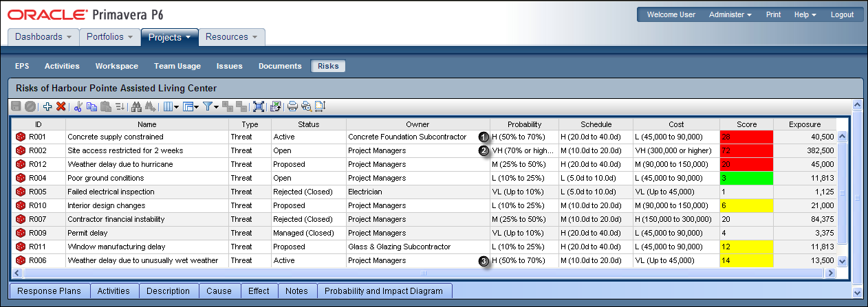Click the table's horizontal scrollbar thumb
The height and width of the screenshot is (307, 868).
pos(423,273)
